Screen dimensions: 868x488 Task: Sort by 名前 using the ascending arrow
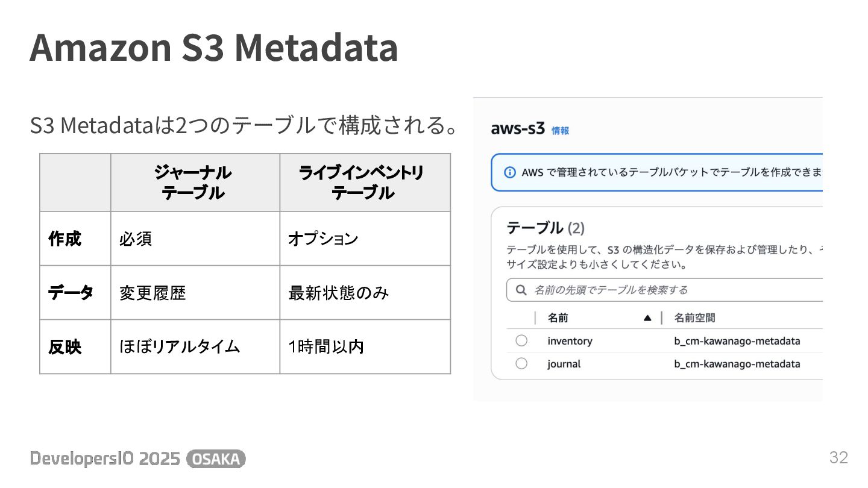click(647, 318)
